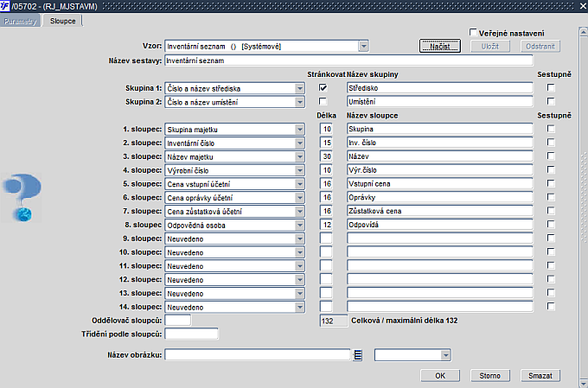588x388 pixels.
Task: Click the Uložit button
Action: tap(489, 46)
